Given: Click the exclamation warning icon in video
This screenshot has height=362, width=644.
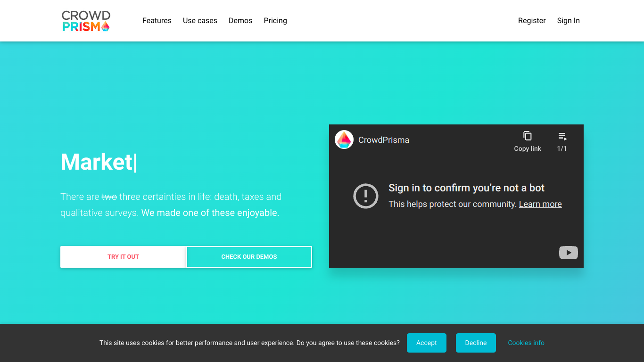Looking at the screenshot, I should tap(366, 196).
